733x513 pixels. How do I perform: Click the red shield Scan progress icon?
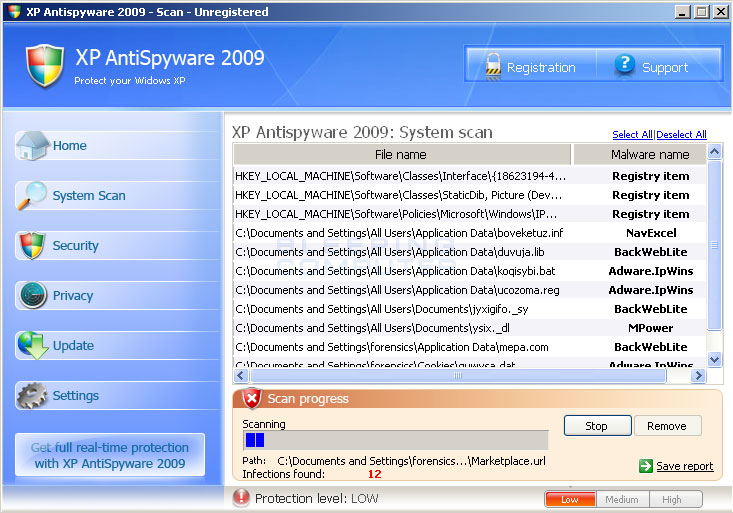pos(252,398)
